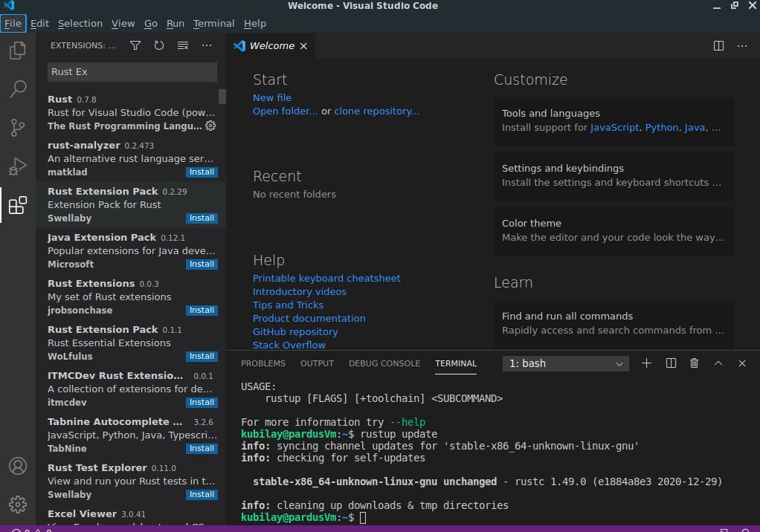Click the JavaScript language link
This screenshot has width=760, height=532.
[x=614, y=127]
